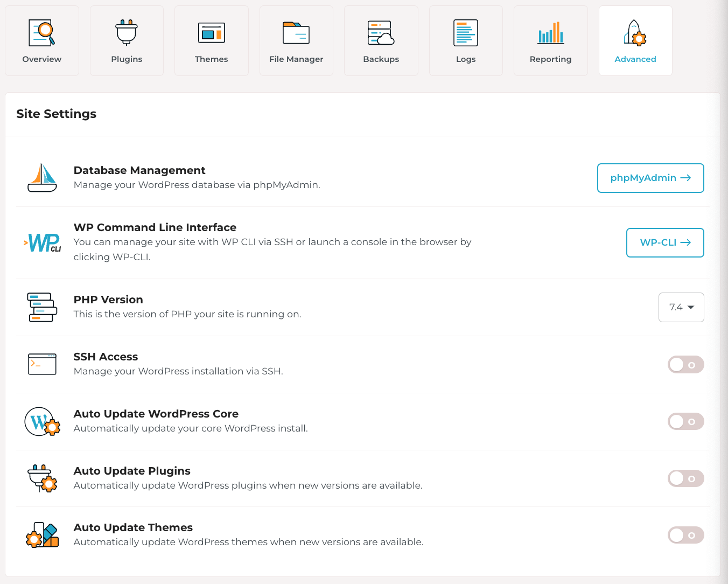Click 'Manage your WordPress installation via SSH' text
This screenshot has width=728, height=584.
point(178,371)
